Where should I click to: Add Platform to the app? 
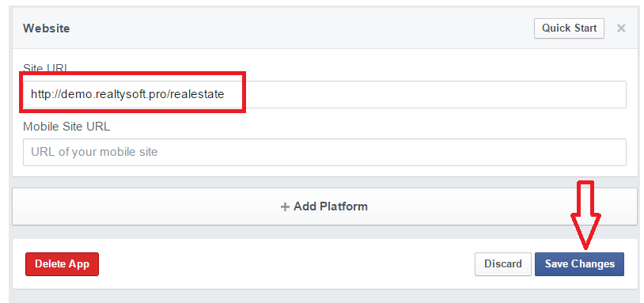tap(324, 206)
